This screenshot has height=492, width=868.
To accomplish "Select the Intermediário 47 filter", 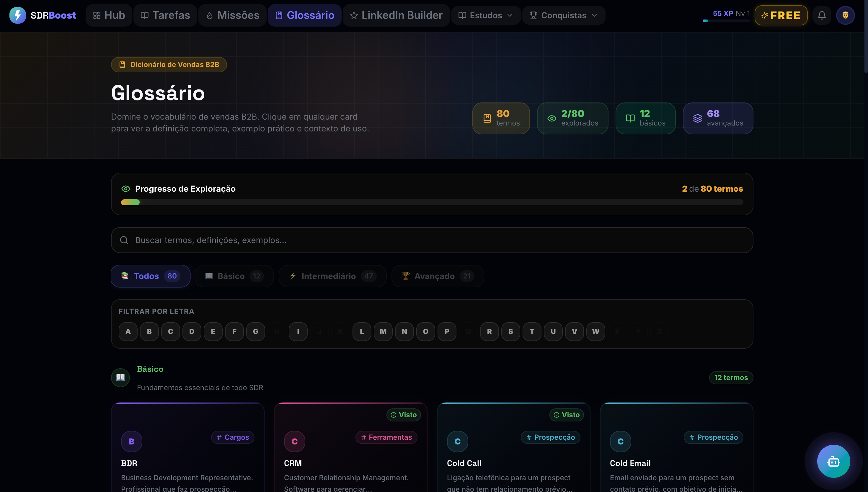I will tap(332, 276).
